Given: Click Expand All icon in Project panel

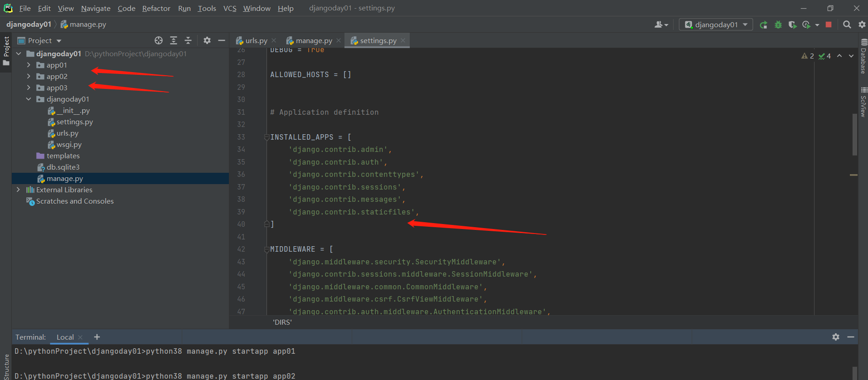Looking at the screenshot, I should click(x=174, y=41).
